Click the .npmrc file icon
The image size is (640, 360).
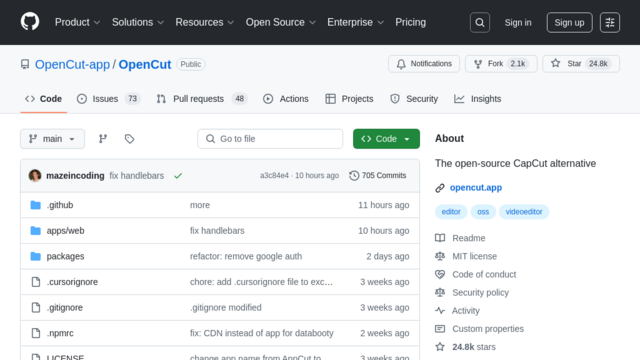36,333
